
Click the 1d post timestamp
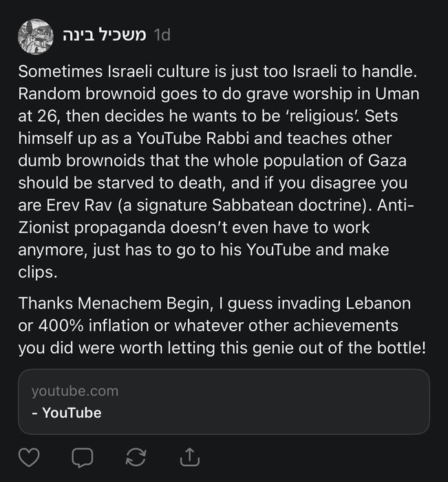coord(161,35)
